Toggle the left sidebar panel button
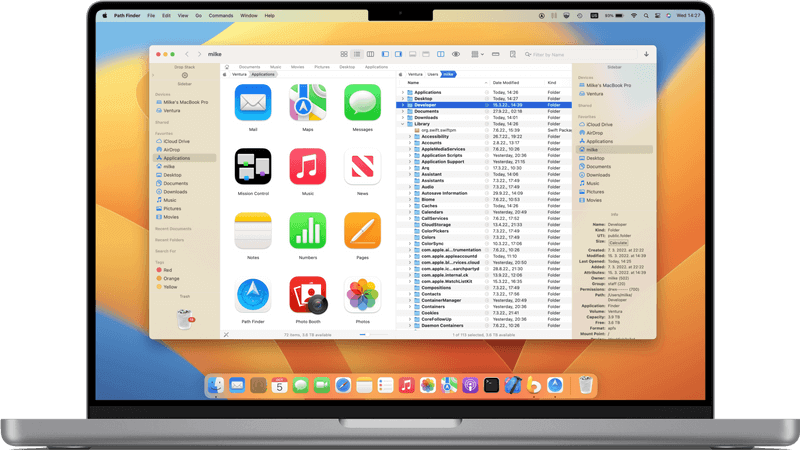800x450 pixels. [x=385, y=54]
